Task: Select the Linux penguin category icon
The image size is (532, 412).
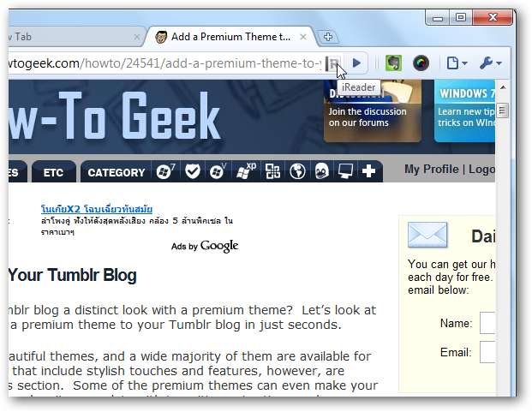Action: (x=321, y=171)
